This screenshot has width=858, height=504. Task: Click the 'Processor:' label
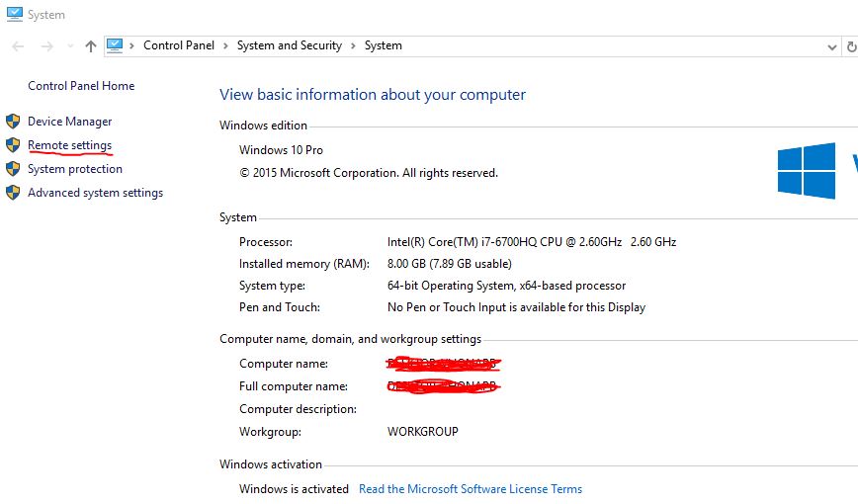tap(265, 242)
